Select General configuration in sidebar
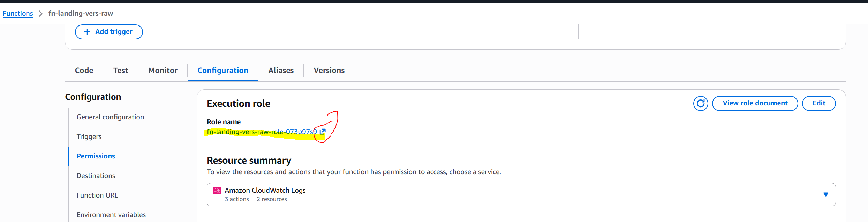The width and height of the screenshot is (868, 222). click(x=110, y=117)
